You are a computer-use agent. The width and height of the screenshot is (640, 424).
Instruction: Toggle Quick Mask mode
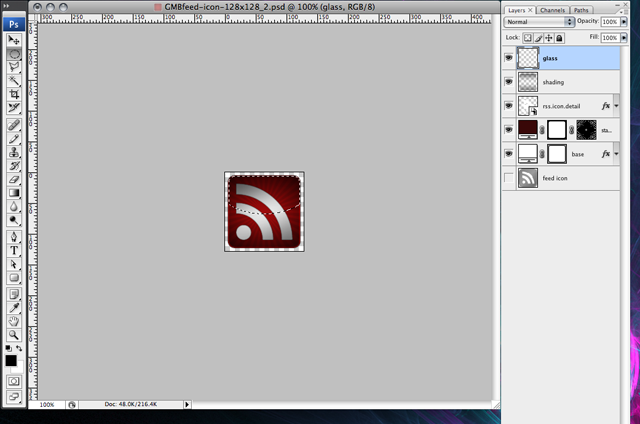coord(14,381)
